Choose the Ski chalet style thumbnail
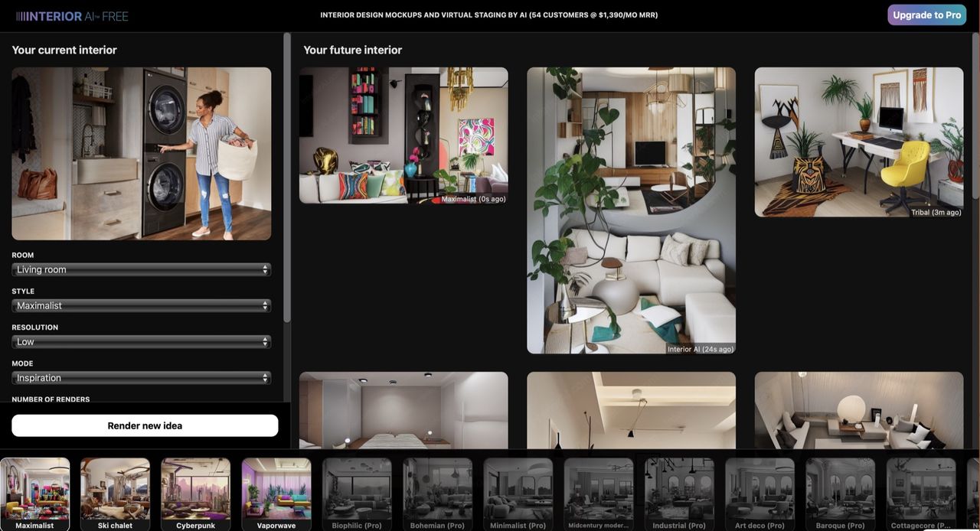This screenshot has width=980, height=531. (x=115, y=493)
